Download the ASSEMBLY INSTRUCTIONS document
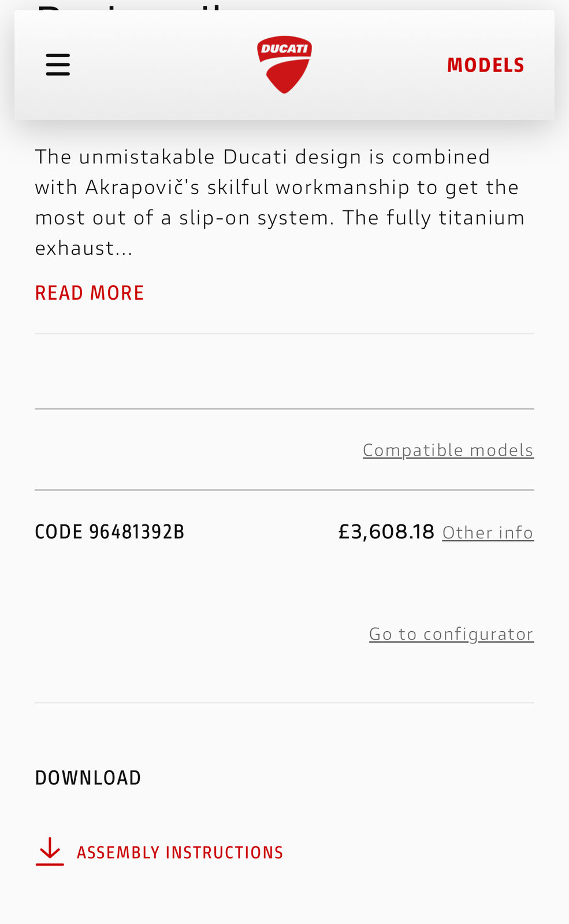 tap(180, 852)
